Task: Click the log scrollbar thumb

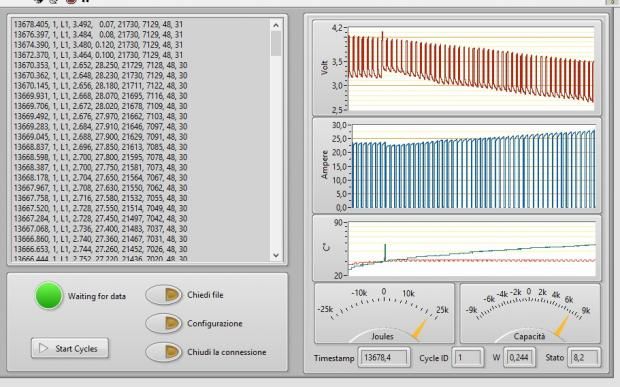Action: (276, 43)
